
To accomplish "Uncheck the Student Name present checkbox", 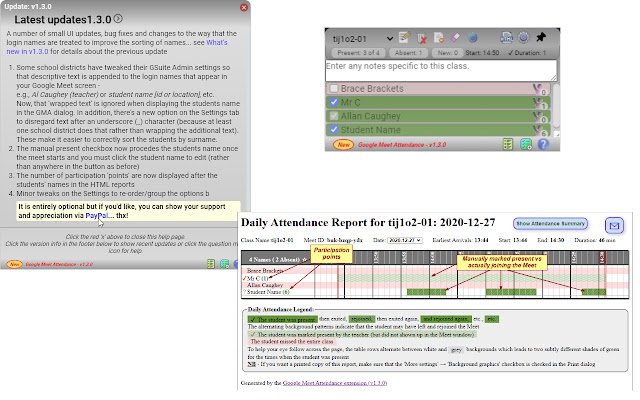I will coord(334,129).
